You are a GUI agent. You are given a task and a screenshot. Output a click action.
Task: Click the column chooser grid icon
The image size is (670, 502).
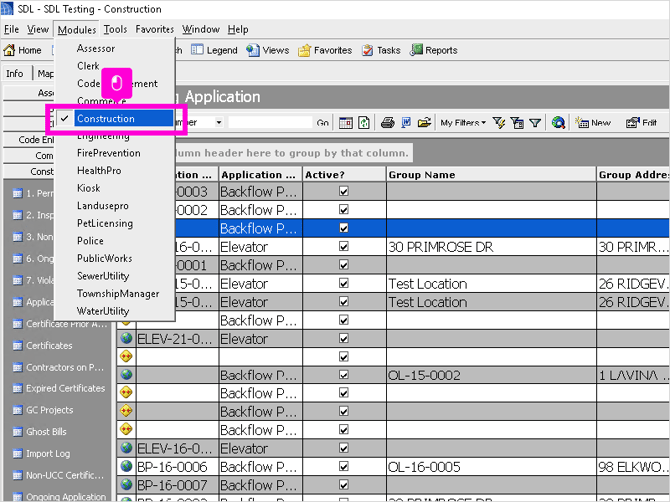[x=346, y=123]
